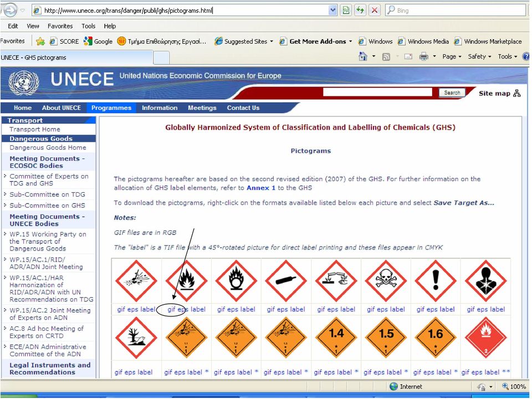Viewport: 532px width, 399px height.
Task: Open the Page dropdown menu
Action: tap(452, 57)
